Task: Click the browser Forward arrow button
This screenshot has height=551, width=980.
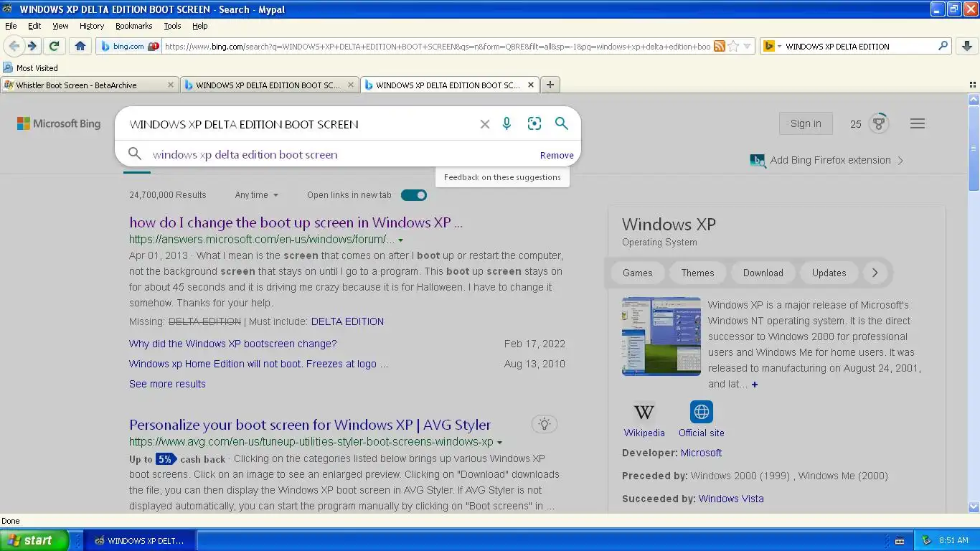Action: [x=32, y=46]
